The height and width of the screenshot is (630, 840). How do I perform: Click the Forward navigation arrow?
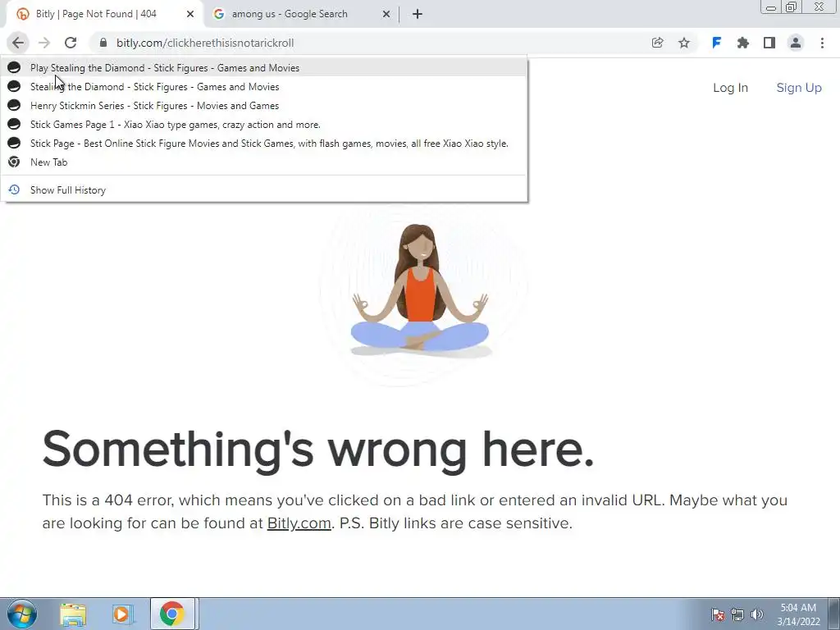(x=44, y=43)
